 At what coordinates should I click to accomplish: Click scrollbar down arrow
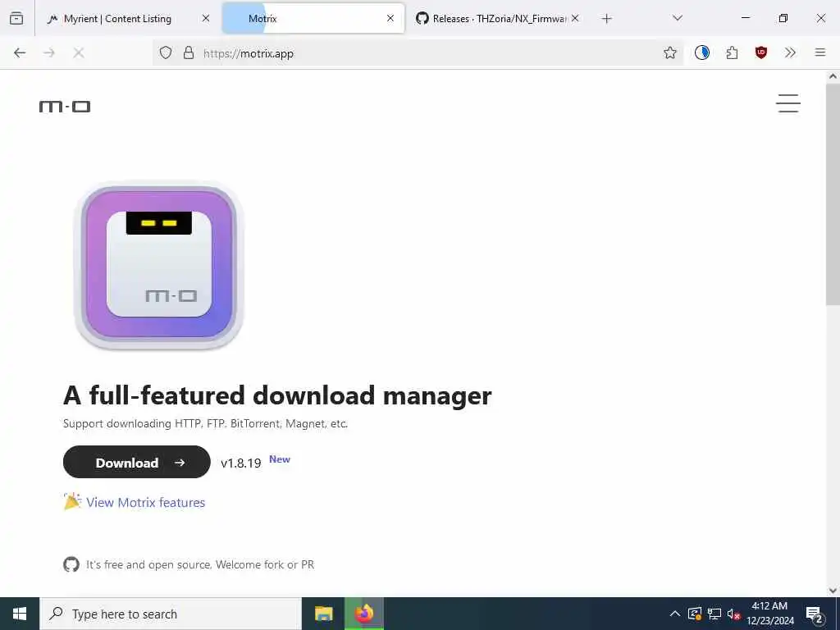833,591
